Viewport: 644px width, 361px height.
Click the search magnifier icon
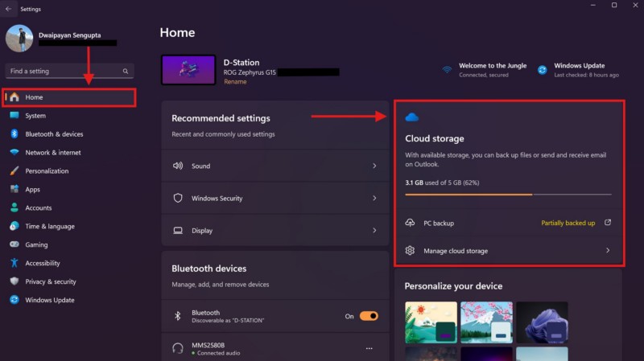[x=126, y=71]
